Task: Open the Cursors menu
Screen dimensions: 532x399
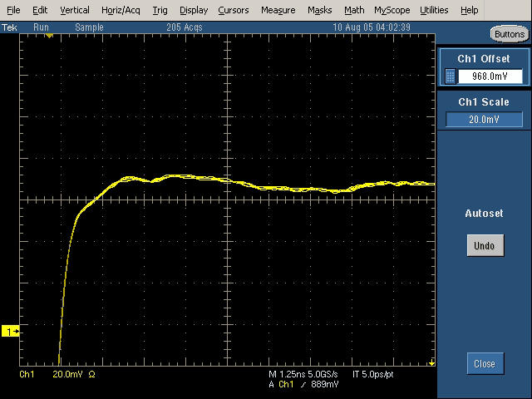Action: (234, 10)
